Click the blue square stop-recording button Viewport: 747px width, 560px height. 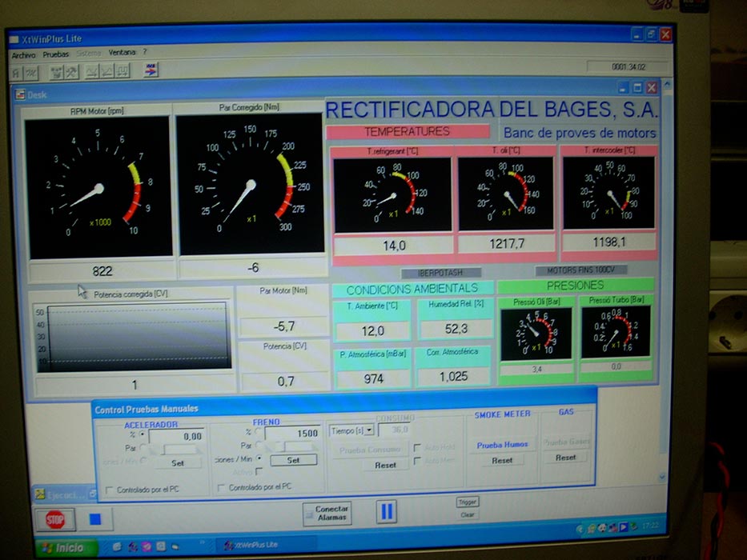(x=95, y=519)
